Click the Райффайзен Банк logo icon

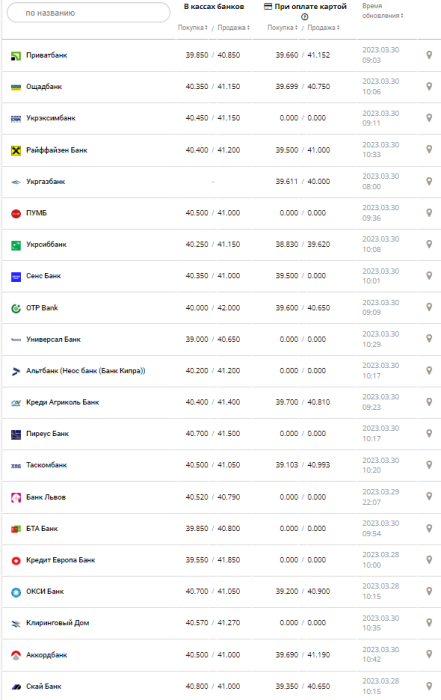pos(16,150)
